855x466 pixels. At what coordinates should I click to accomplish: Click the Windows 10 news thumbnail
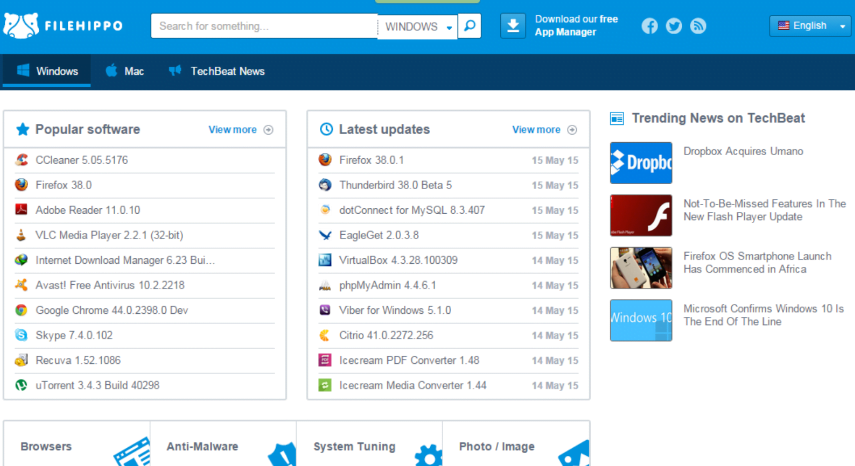(641, 320)
